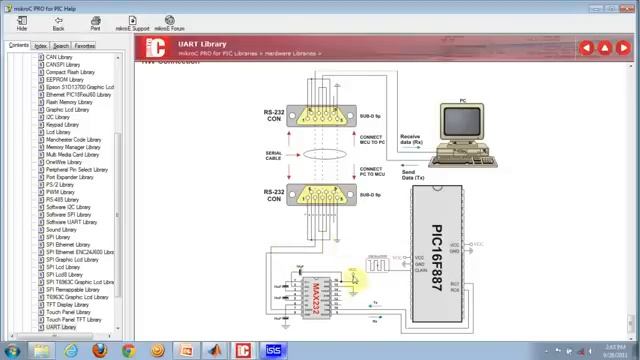The height and width of the screenshot is (360, 640).
Task: Click the Back toolbar icon
Action: (58, 23)
